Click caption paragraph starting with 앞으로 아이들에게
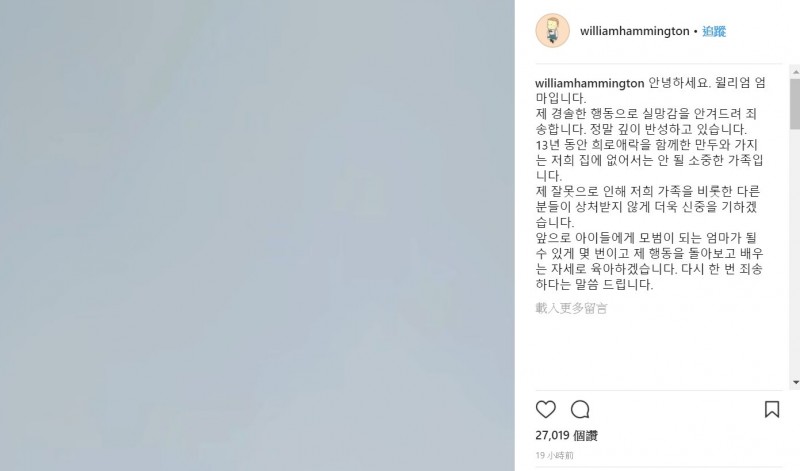 coord(649,261)
